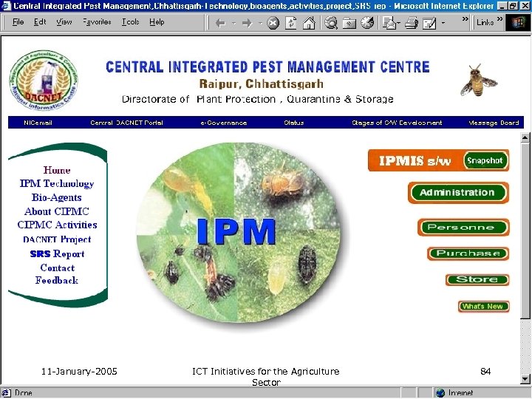Image resolution: width=532 pixels, height=399 pixels.
Task: Click the honey bee image
Action: (x=479, y=81)
